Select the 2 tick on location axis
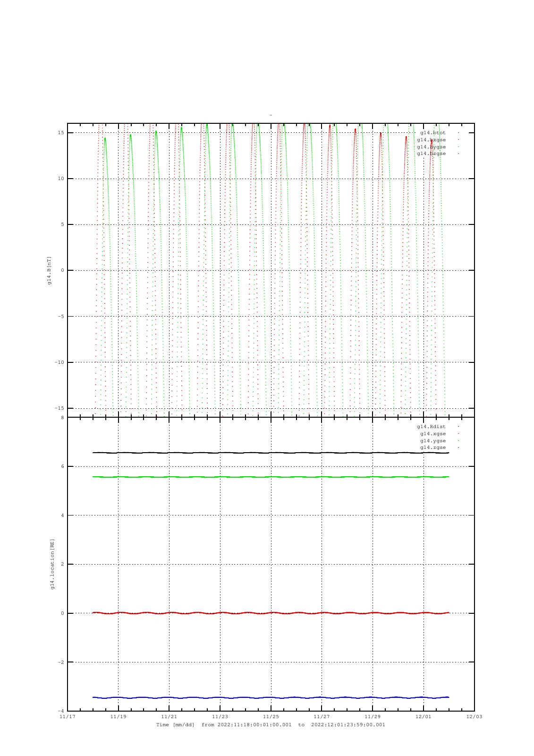Viewport: 534px width, 756px height. pos(63,564)
